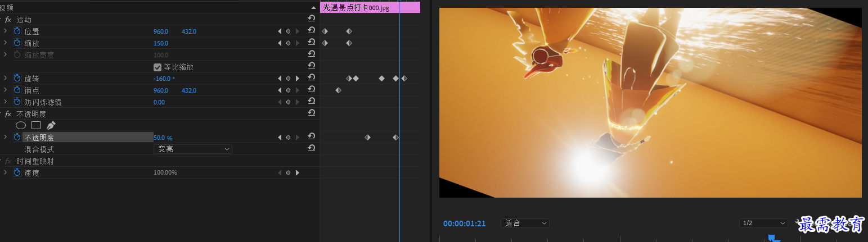Screen dimensions: 868x242
Task: Toggle animation stopwatch for 不透明度
Action: (17, 137)
